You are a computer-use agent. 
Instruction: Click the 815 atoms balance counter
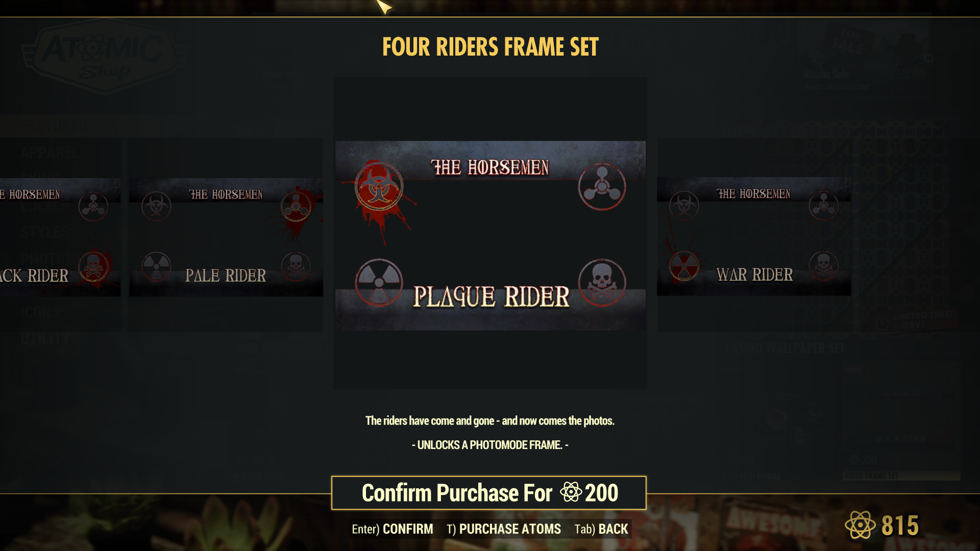882,525
